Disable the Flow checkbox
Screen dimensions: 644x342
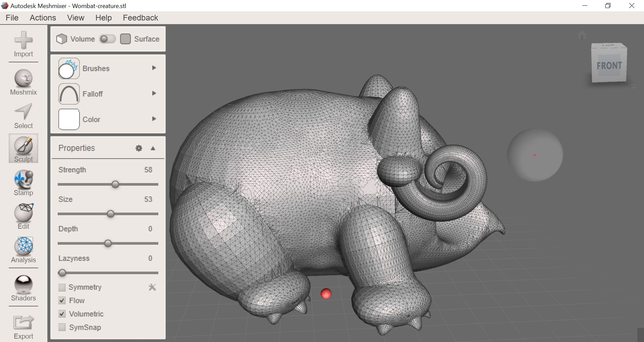pyautogui.click(x=62, y=301)
